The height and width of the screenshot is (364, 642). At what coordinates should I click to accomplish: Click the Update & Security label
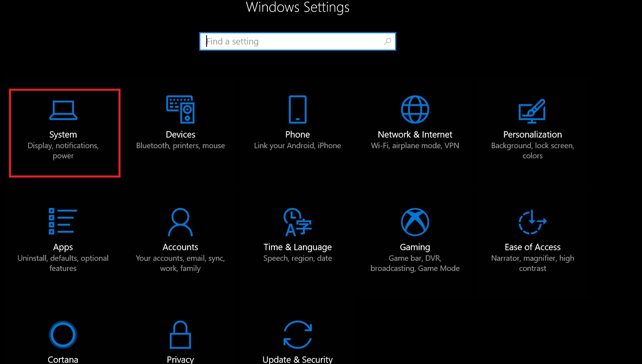click(x=297, y=359)
